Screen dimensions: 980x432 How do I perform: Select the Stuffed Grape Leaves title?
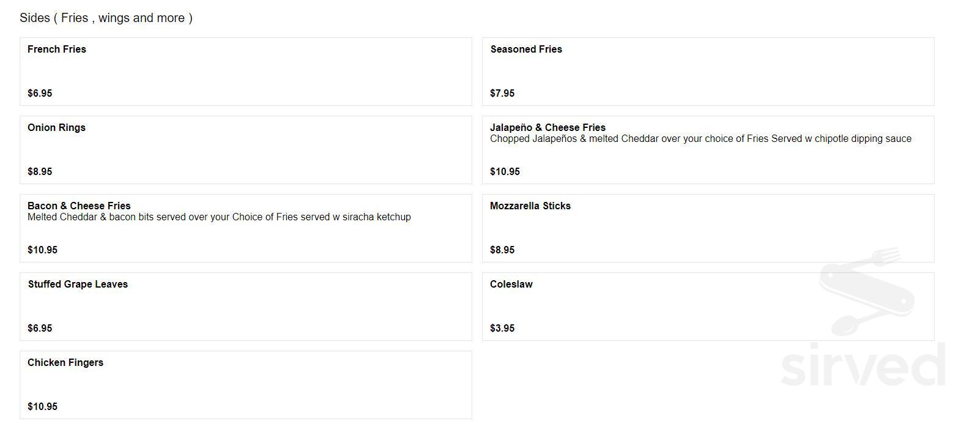pyautogui.click(x=78, y=285)
